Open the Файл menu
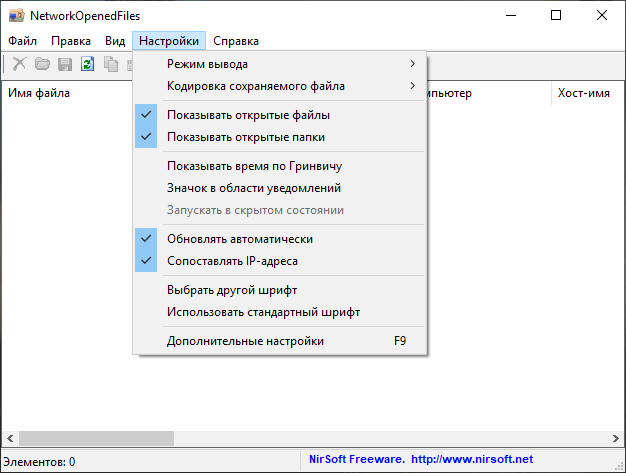Screen dimensions: 626x473 coord(22,41)
